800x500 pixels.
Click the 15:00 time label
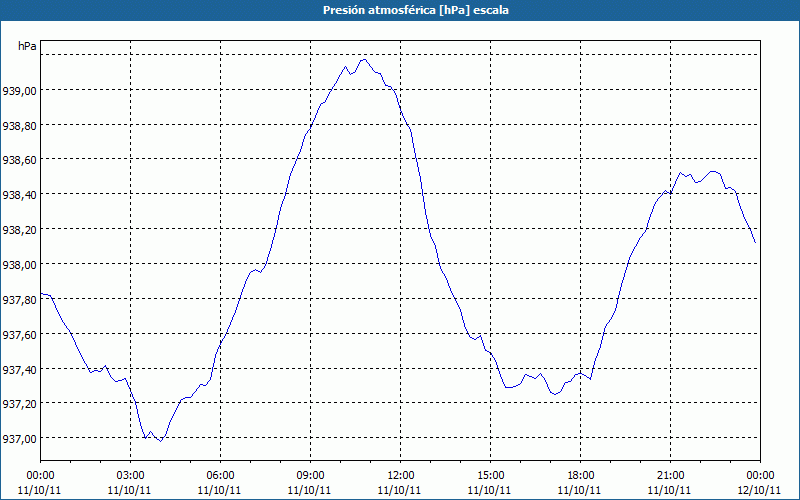coord(490,476)
